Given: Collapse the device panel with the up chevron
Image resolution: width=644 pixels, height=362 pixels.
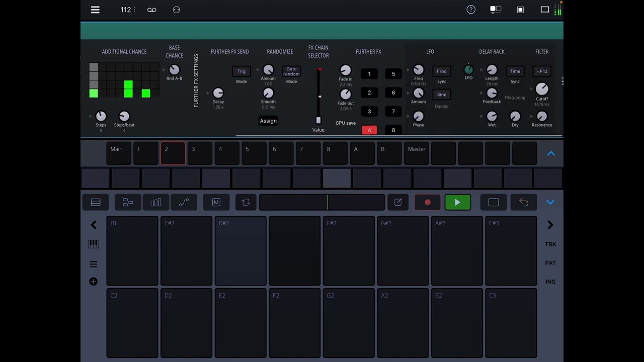Looking at the screenshot, I should click(x=551, y=153).
